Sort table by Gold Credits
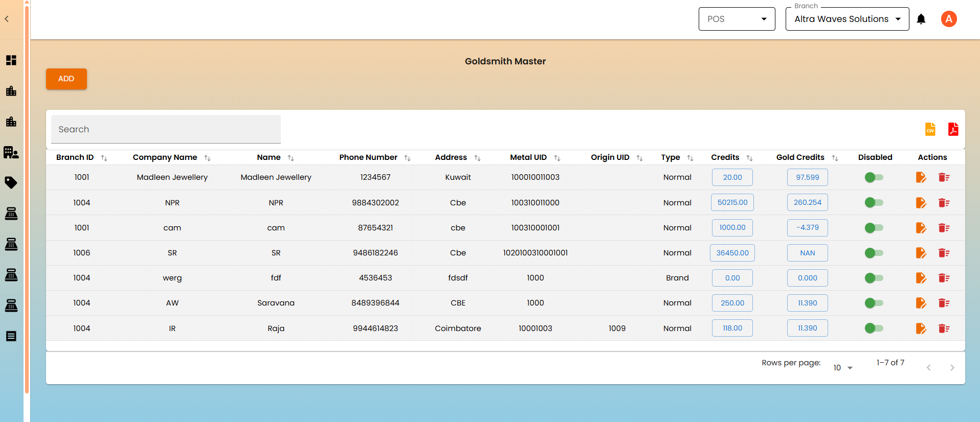Screen dimensions: 980x422 tap(835, 158)
